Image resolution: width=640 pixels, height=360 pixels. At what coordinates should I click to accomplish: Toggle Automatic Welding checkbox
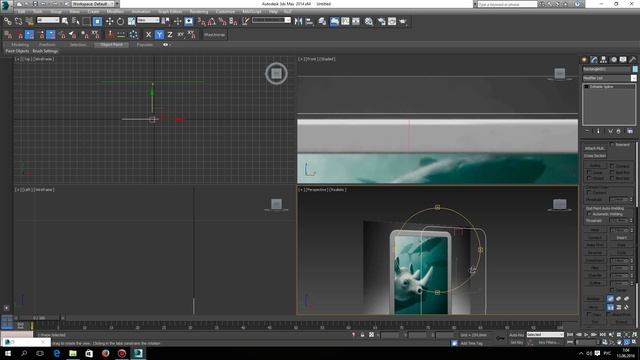tap(589, 214)
